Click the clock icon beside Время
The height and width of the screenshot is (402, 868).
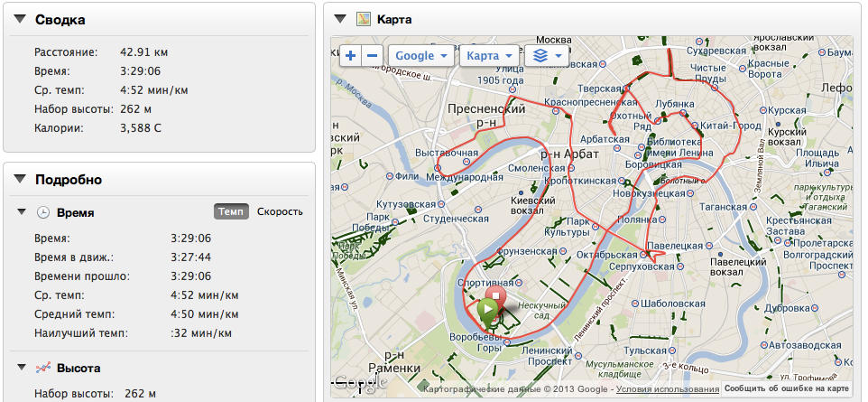click(43, 212)
